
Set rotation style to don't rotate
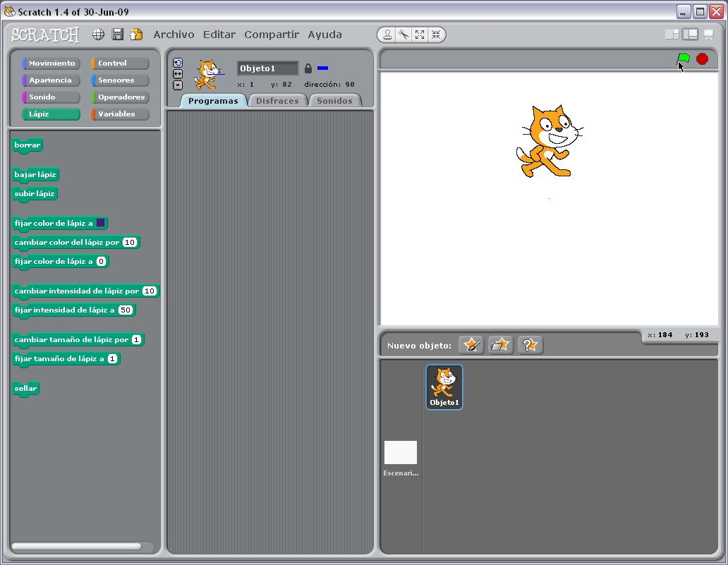(178, 85)
